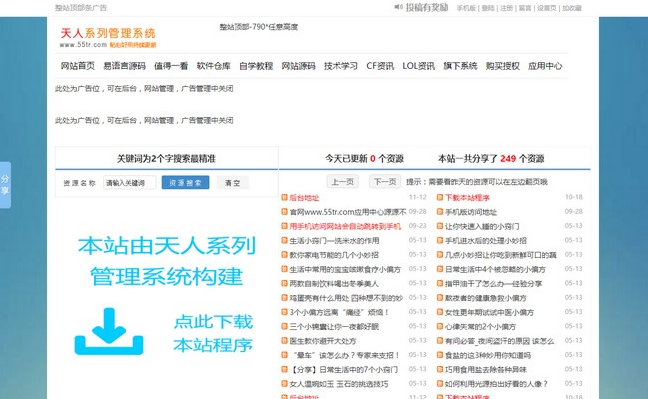The width and height of the screenshot is (648, 399).
Task: Click the 清空 clear button
Action: click(x=233, y=182)
